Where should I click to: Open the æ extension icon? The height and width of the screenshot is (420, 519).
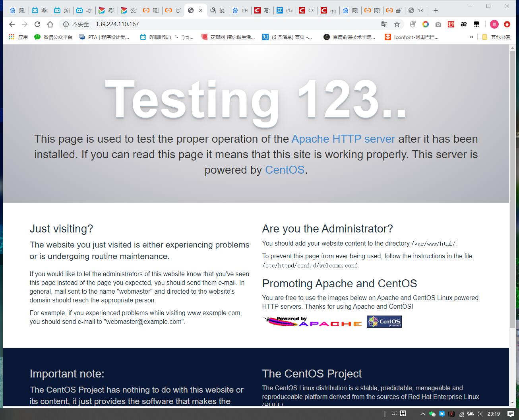464,24
